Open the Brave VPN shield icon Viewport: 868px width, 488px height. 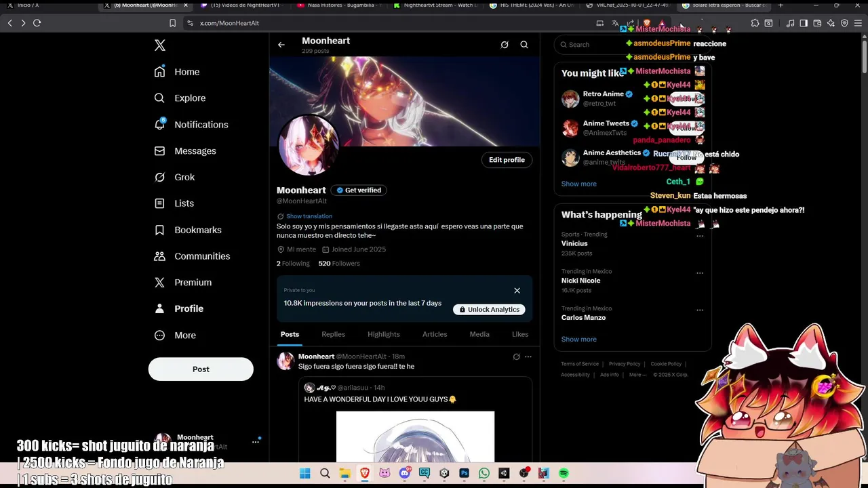[844, 23]
